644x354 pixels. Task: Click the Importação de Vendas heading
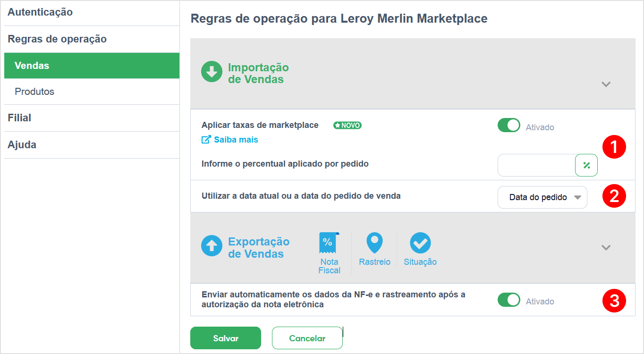(x=258, y=73)
